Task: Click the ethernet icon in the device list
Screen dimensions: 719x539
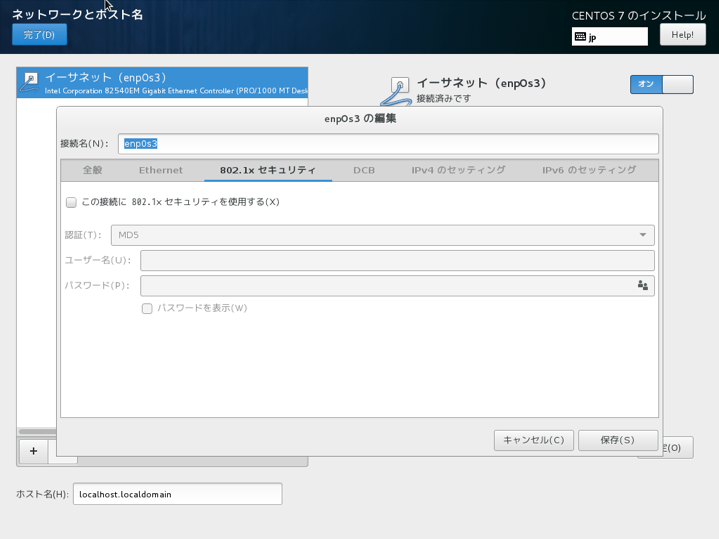Action: click(30, 82)
